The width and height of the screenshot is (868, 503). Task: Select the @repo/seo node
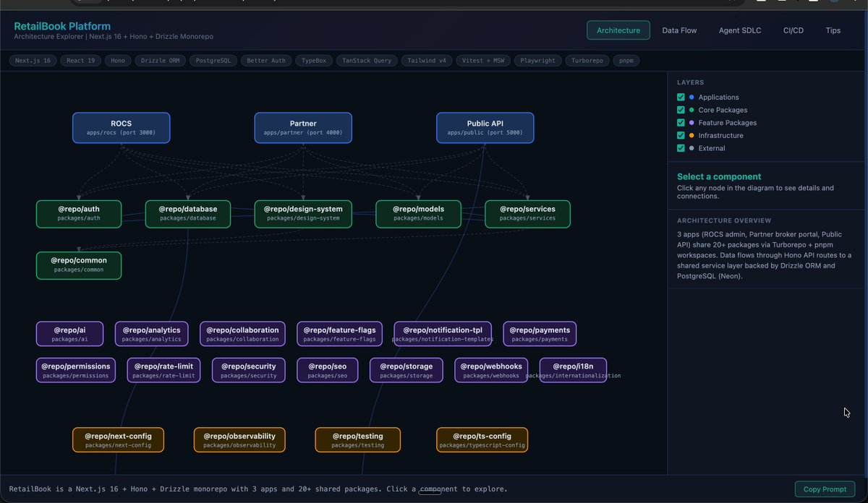327,370
